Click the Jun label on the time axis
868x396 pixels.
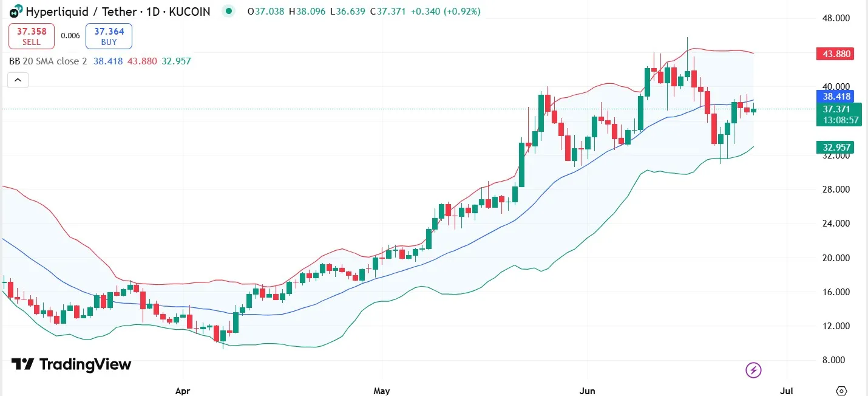[587, 391]
